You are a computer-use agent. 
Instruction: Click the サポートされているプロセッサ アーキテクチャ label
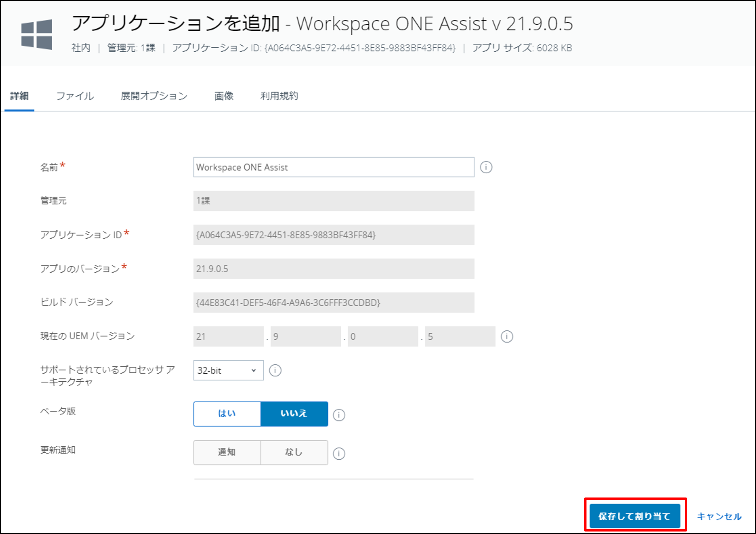pos(107,376)
